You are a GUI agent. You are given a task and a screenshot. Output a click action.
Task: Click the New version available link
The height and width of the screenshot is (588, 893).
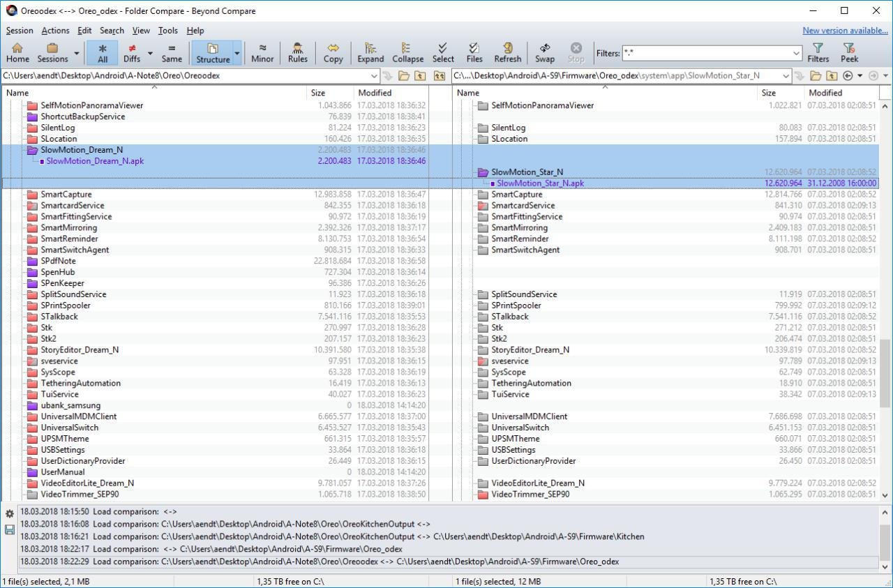845,31
